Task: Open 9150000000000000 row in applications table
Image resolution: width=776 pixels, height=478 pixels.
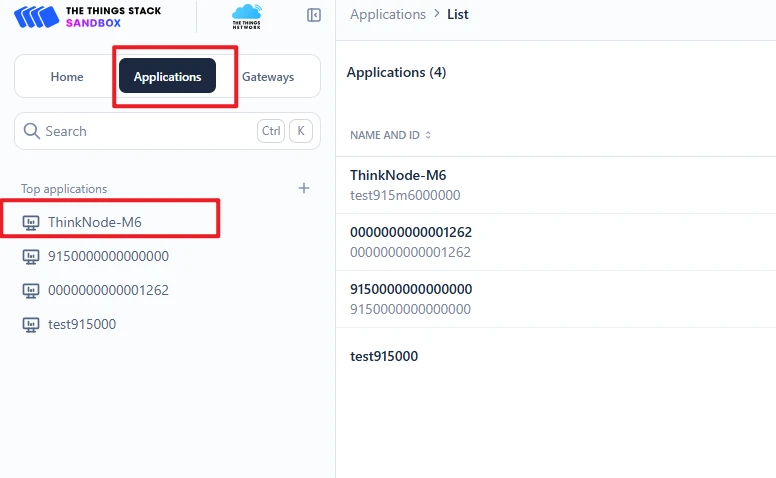Action: pyautogui.click(x=411, y=289)
